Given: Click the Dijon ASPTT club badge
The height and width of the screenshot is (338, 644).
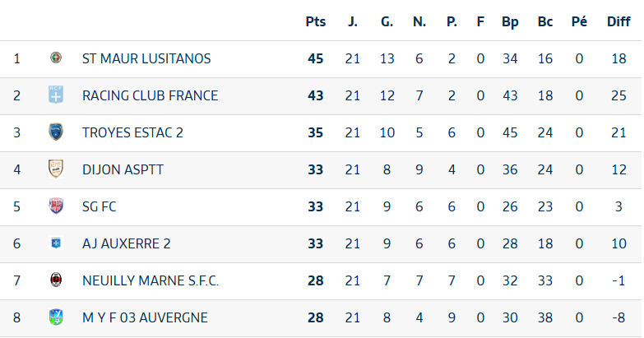Looking at the screenshot, I should (x=56, y=169).
